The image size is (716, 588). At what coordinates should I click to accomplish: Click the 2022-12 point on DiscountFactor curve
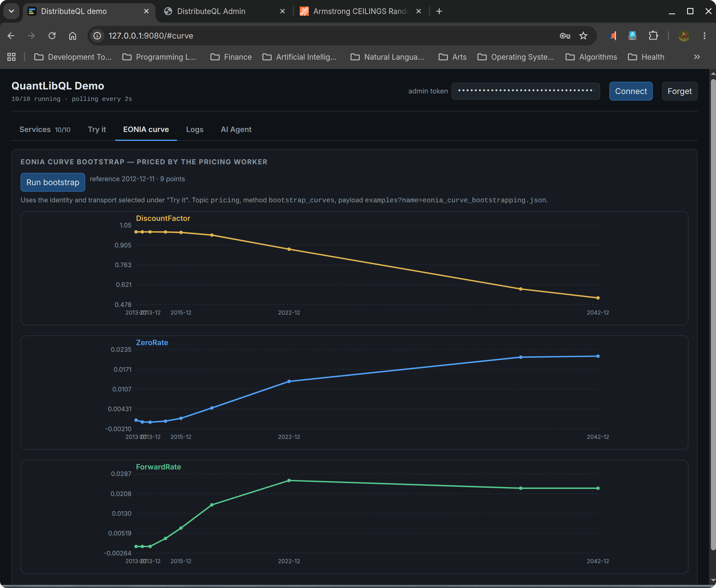[289, 249]
